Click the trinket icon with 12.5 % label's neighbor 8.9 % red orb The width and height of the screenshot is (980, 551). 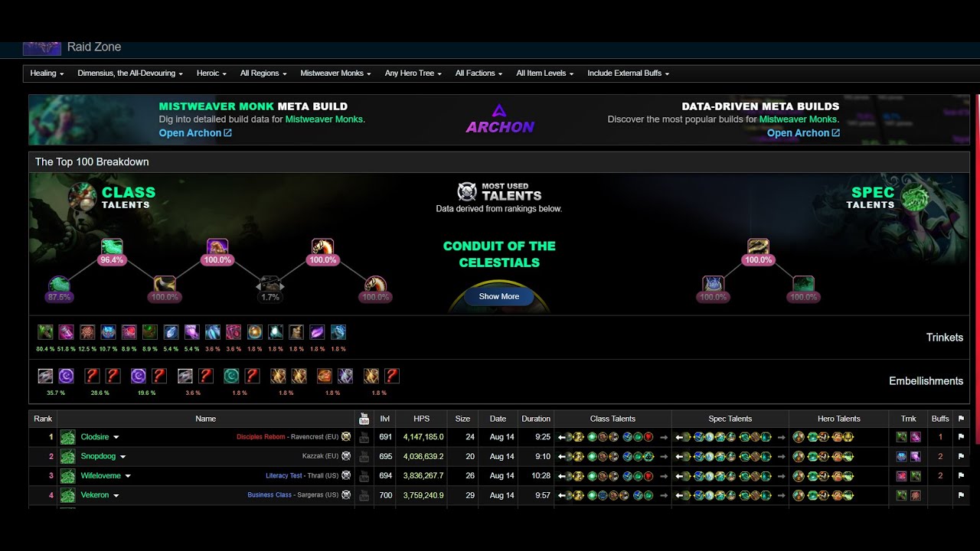(129, 332)
